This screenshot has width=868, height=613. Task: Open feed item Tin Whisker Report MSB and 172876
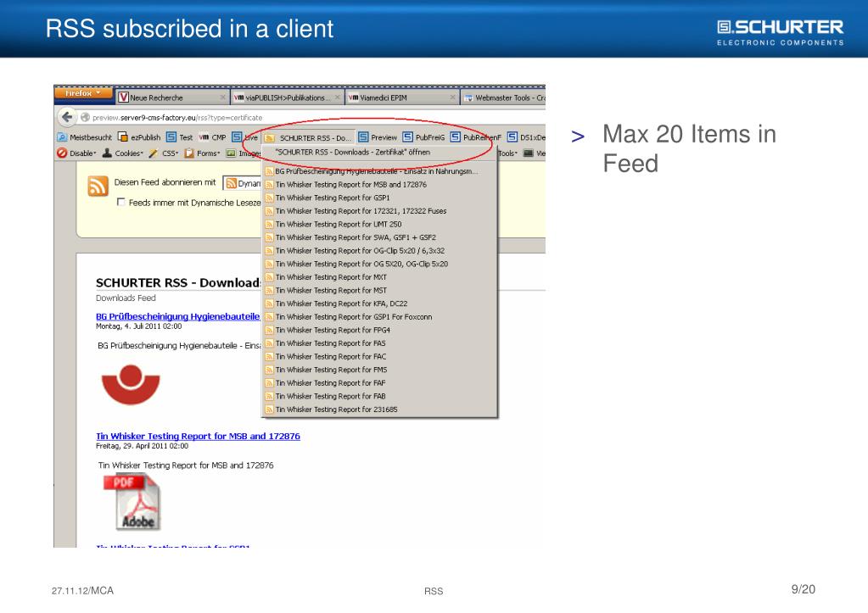(380, 185)
